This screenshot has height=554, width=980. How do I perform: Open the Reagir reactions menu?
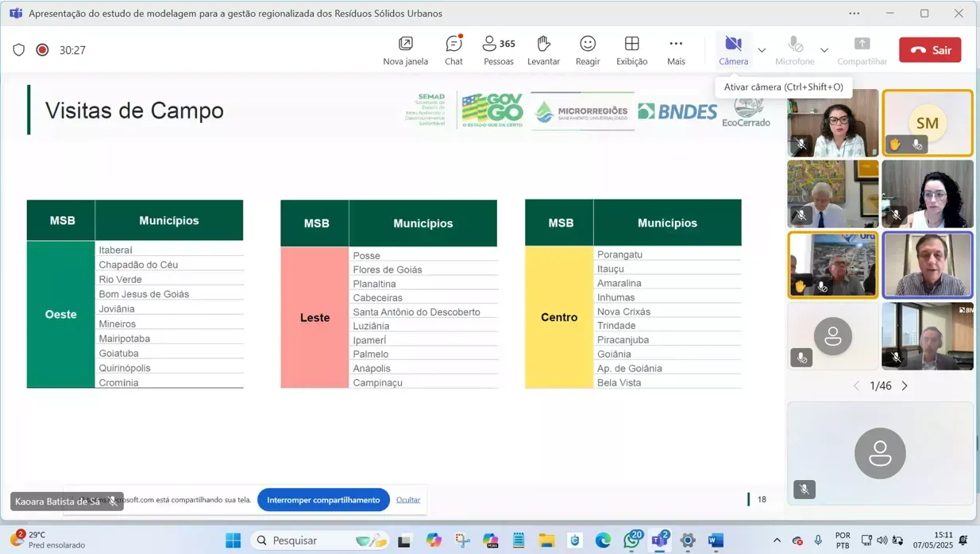pyautogui.click(x=588, y=50)
